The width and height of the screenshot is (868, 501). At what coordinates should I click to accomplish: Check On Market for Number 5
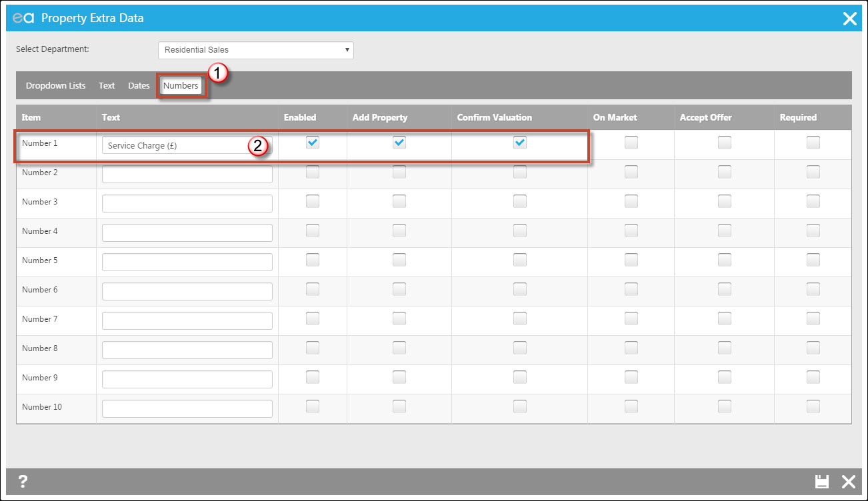tap(631, 260)
